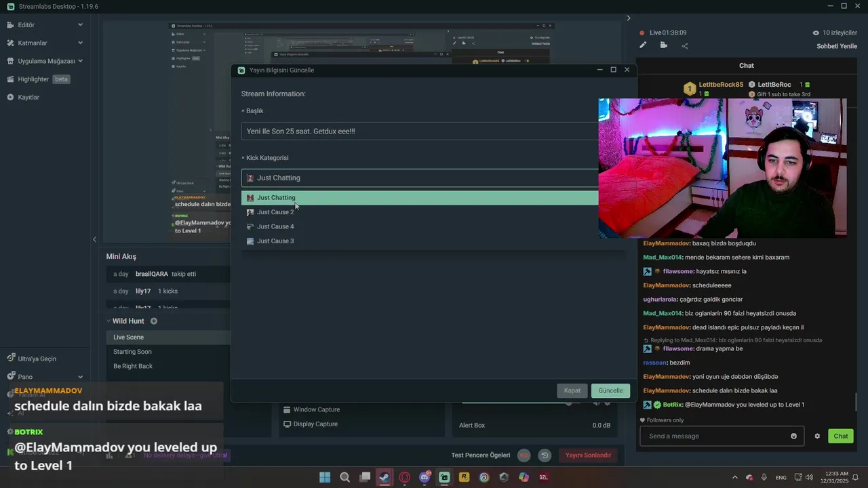Image resolution: width=868 pixels, height=488 pixels.
Task: Expand the Uygulama Mağazası chevron
Action: coord(80,61)
